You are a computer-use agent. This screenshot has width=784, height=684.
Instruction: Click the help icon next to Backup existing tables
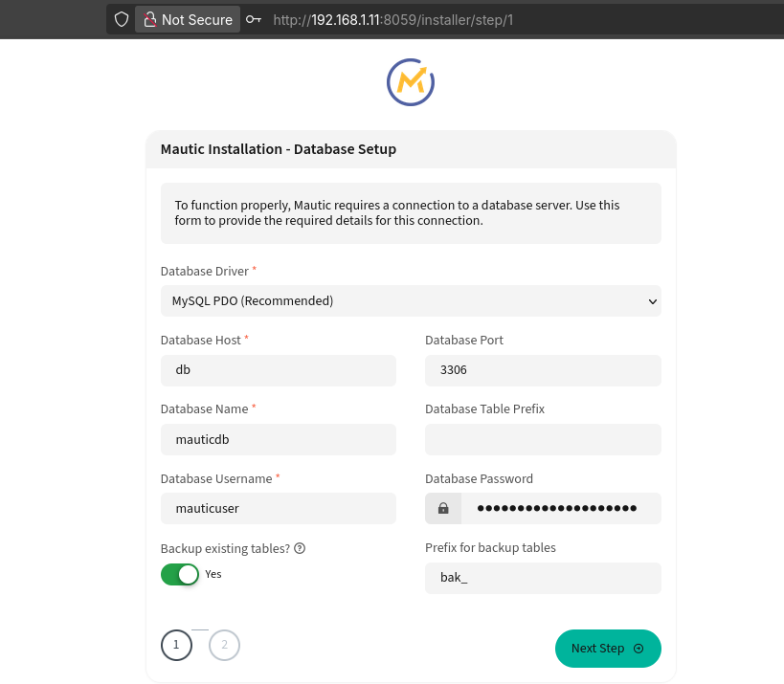coord(300,548)
